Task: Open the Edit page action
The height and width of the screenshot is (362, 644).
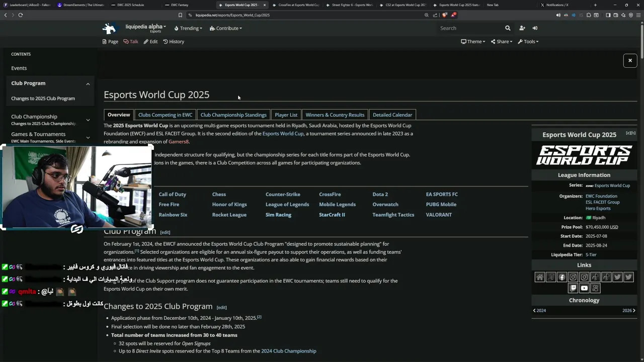Action: [x=150, y=42]
